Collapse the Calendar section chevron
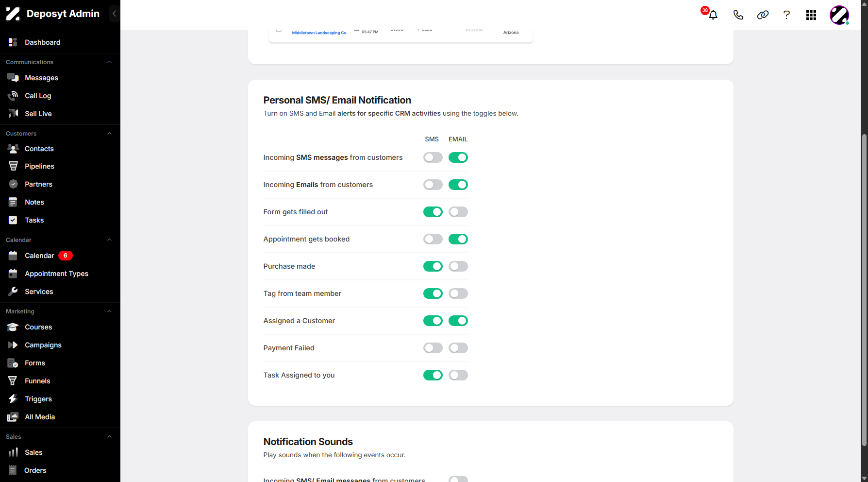The height and width of the screenshot is (482, 868). (x=109, y=240)
